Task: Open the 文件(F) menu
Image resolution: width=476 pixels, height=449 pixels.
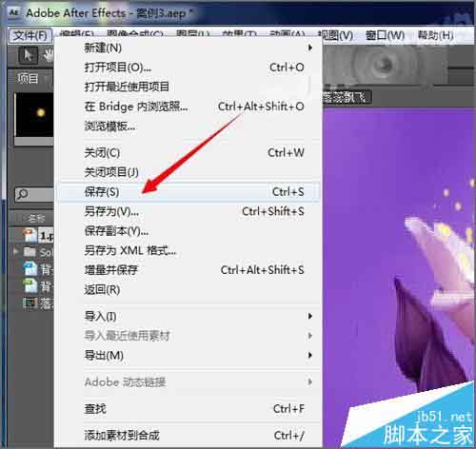Action: [30, 35]
